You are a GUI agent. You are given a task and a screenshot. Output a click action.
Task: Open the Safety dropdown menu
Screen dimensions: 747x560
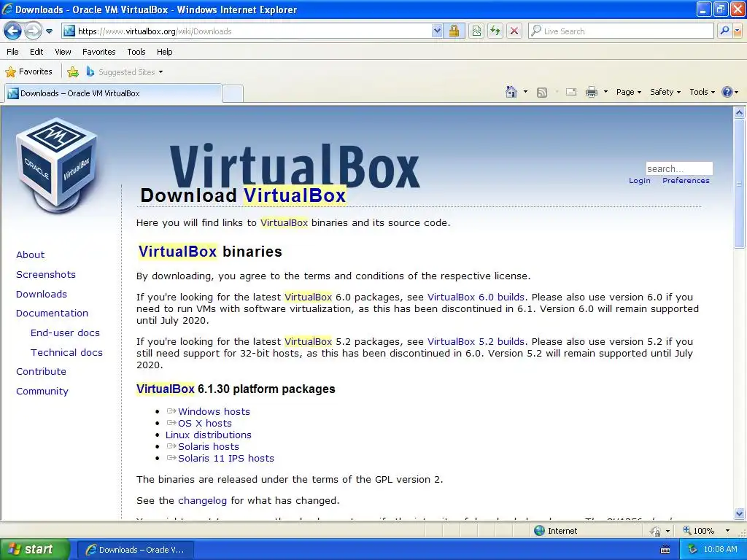tap(665, 92)
